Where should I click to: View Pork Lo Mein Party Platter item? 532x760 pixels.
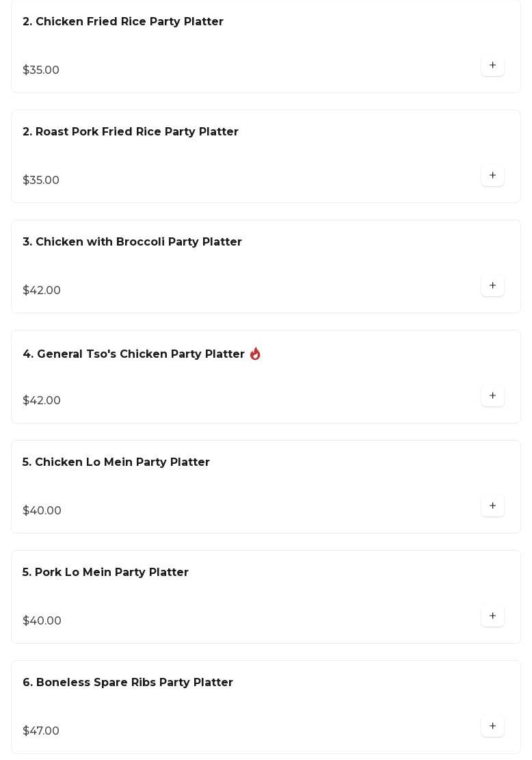(x=105, y=573)
